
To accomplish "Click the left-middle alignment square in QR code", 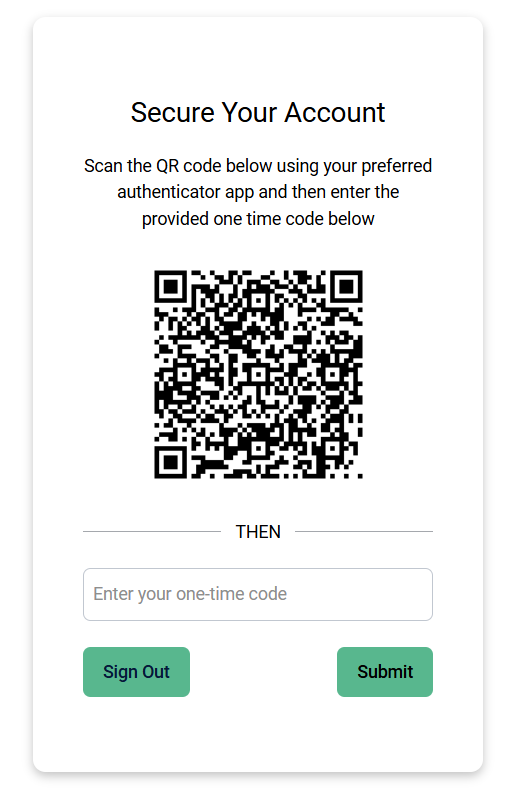I will click(185, 374).
